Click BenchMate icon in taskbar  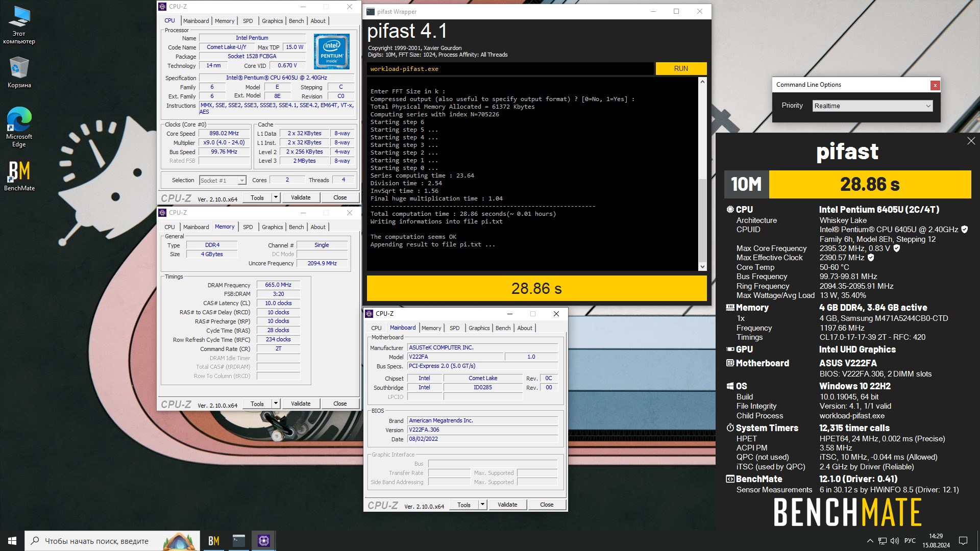(x=214, y=541)
